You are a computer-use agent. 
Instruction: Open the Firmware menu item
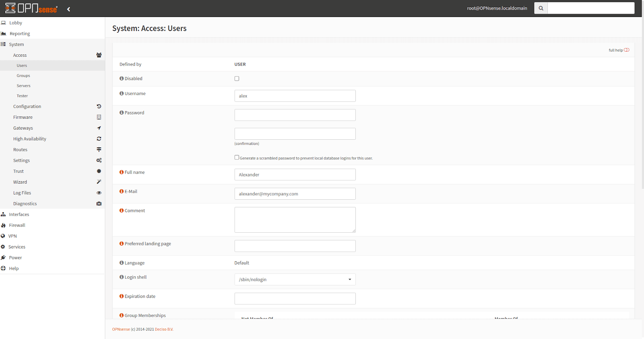[x=23, y=117]
